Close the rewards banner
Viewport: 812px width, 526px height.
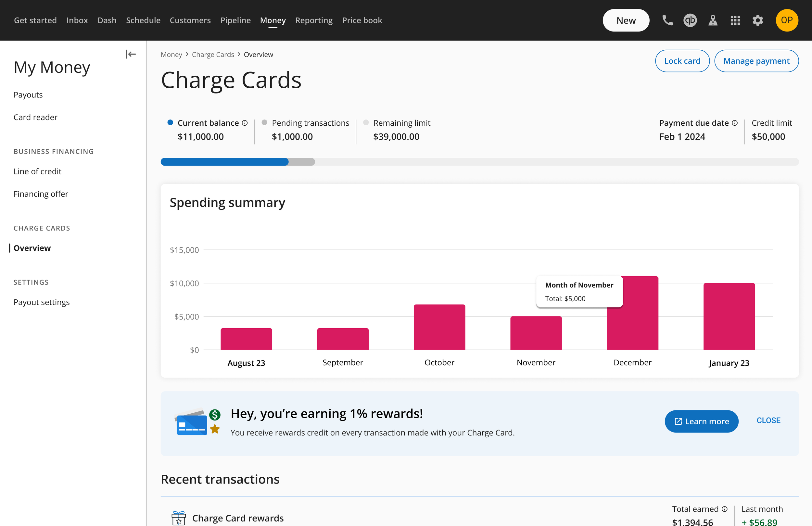click(x=768, y=420)
